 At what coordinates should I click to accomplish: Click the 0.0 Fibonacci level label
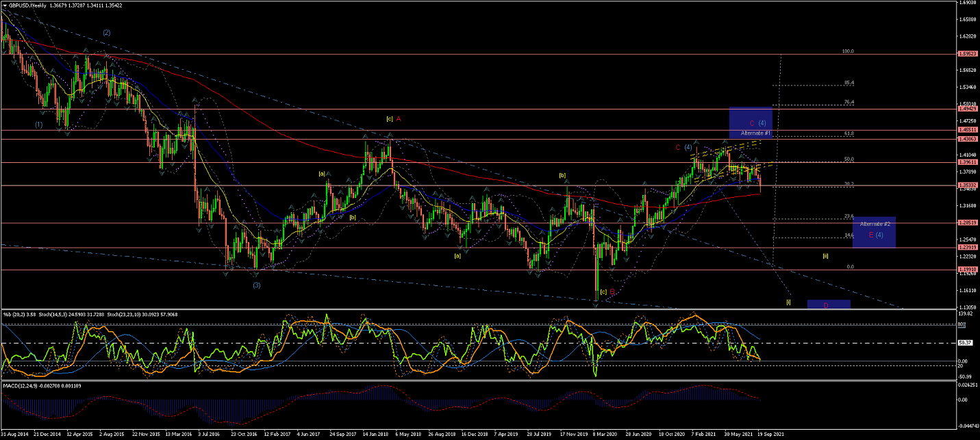coord(851,267)
